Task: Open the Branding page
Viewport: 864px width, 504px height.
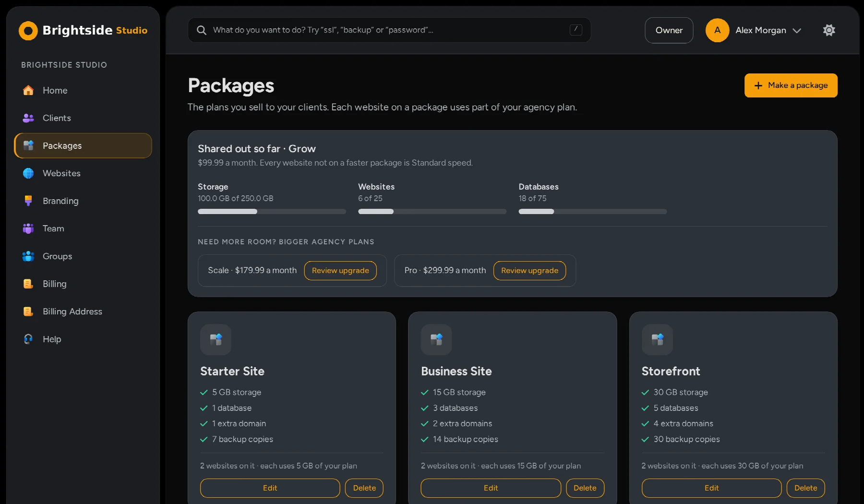Action: (x=83, y=201)
